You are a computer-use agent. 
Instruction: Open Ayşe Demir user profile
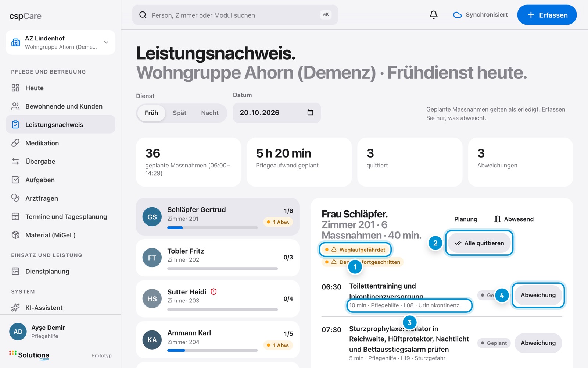coord(60,332)
